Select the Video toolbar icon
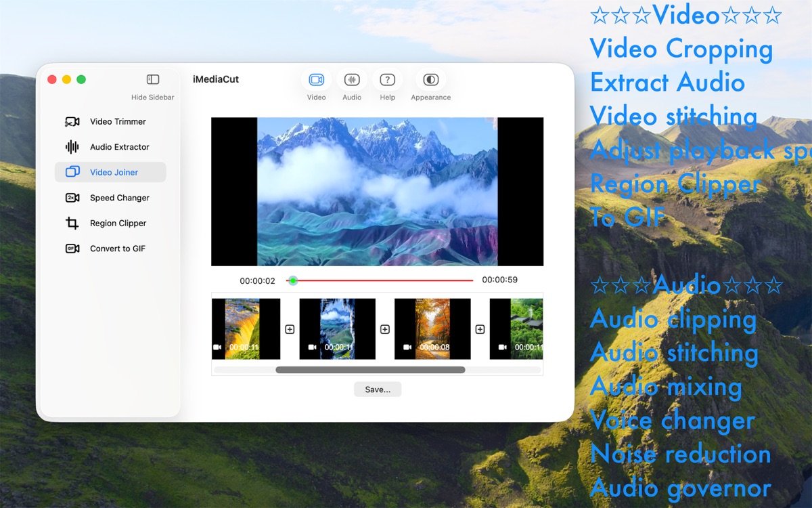The width and height of the screenshot is (812, 508). [x=316, y=80]
